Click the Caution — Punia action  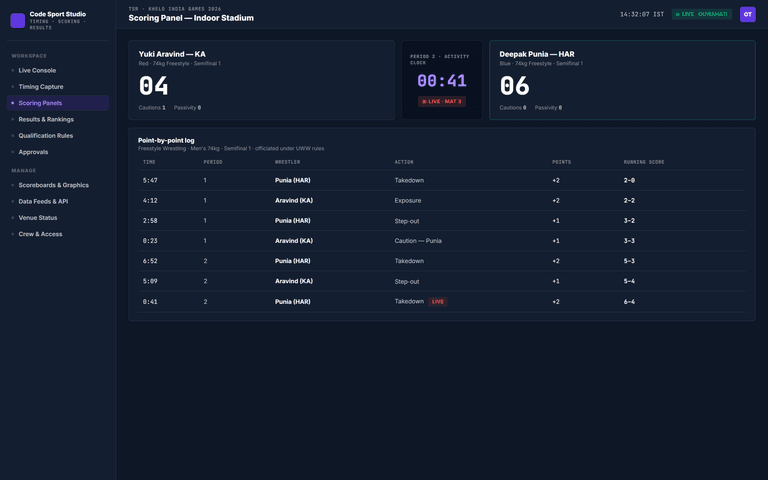418,241
